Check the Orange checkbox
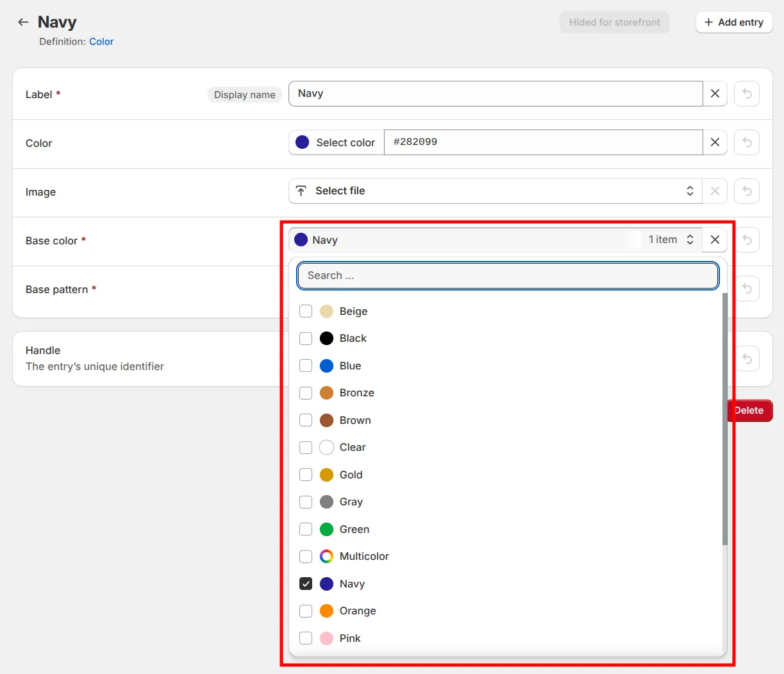Screen dimensions: 784x674 306,611
